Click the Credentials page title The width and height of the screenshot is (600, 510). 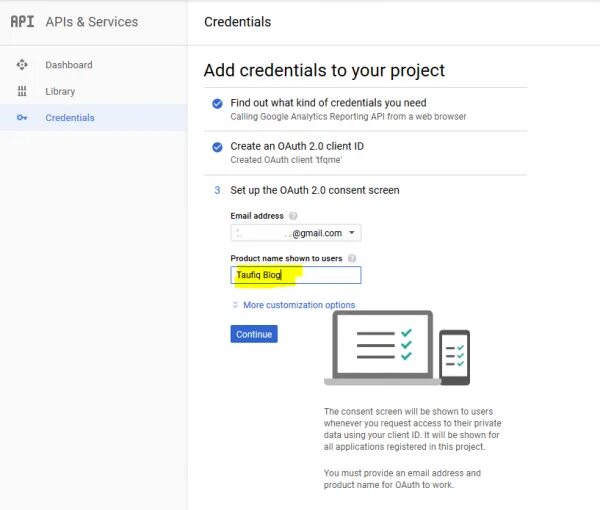point(238,22)
